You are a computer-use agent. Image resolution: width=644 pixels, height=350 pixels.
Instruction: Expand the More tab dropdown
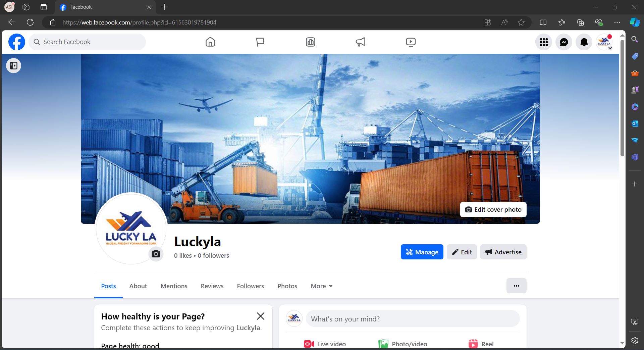pyautogui.click(x=321, y=286)
